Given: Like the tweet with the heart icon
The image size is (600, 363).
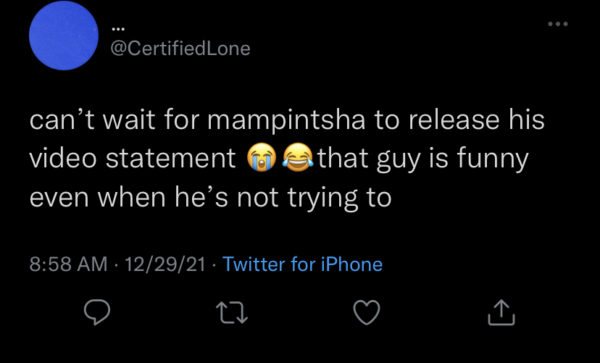Looking at the screenshot, I should click(367, 312).
